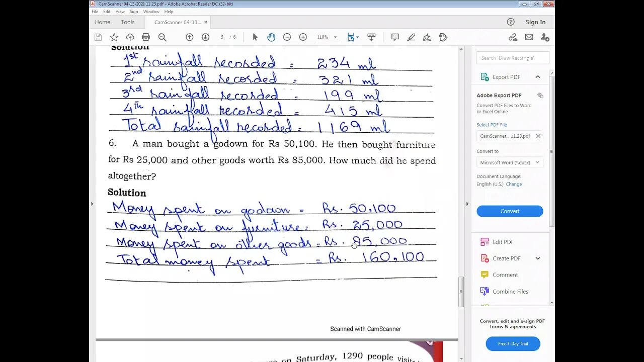Zoom out with the minus icon

point(287,37)
